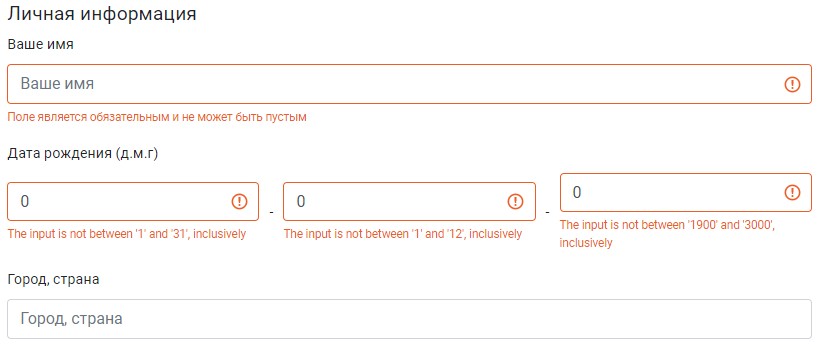Focus the year of birth input

(x=686, y=193)
